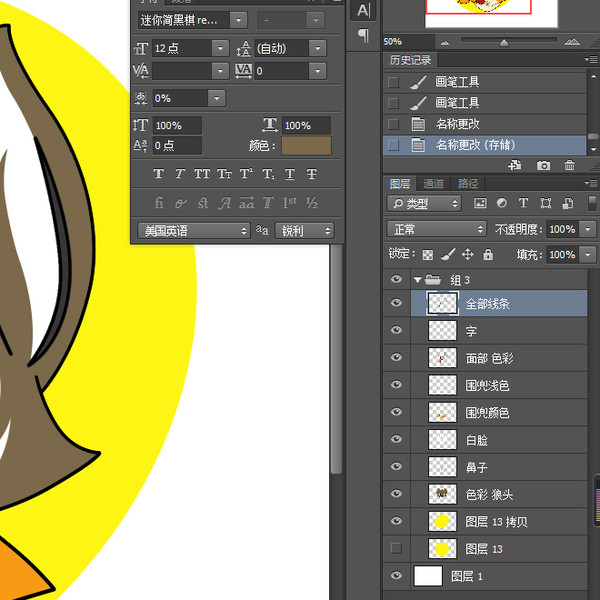
Task: Enable OpenType ordinals option
Action: point(289,203)
